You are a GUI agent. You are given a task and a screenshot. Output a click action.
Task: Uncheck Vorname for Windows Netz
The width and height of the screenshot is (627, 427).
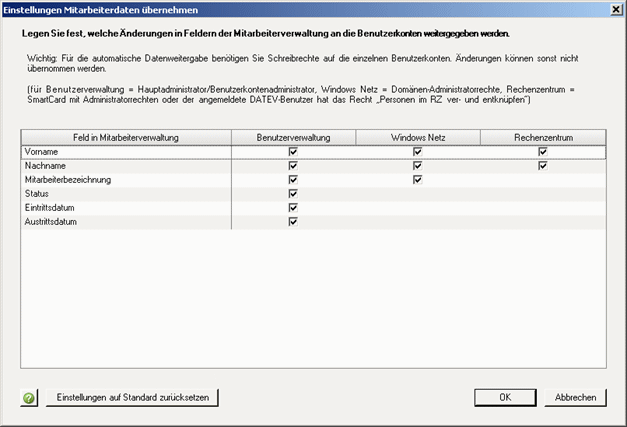[417, 152]
